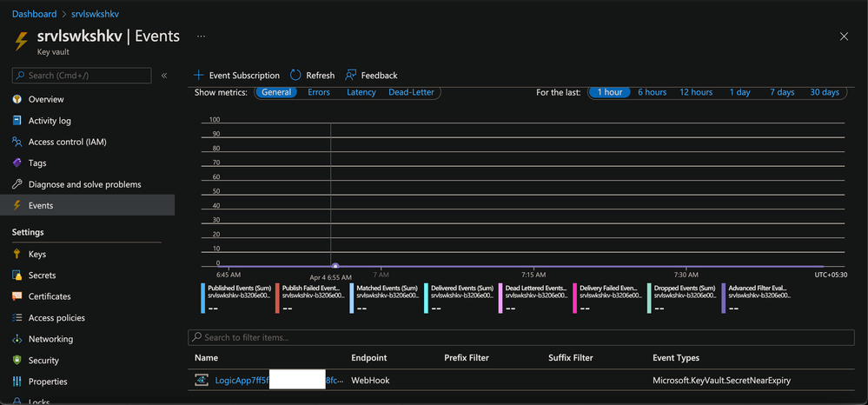Click the Networking icon in sidebar
Viewport: 868px width, 405px height.
17,339
